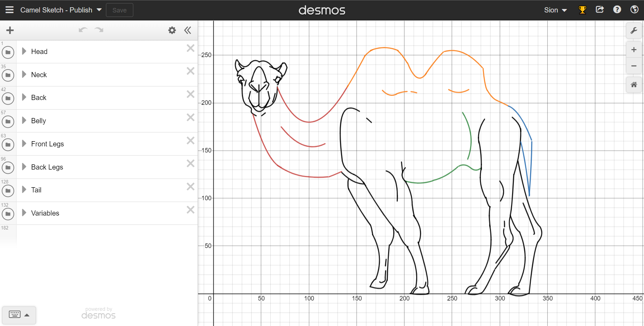Viewport: 644px width, 326px height.
Task: Delete the Belly folder
Action: [190, 117]
